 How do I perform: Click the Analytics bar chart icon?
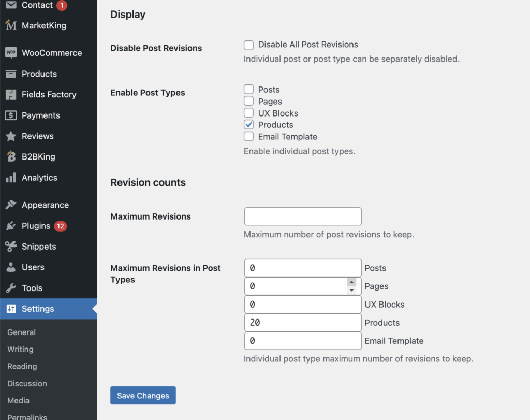coord(11,178)
